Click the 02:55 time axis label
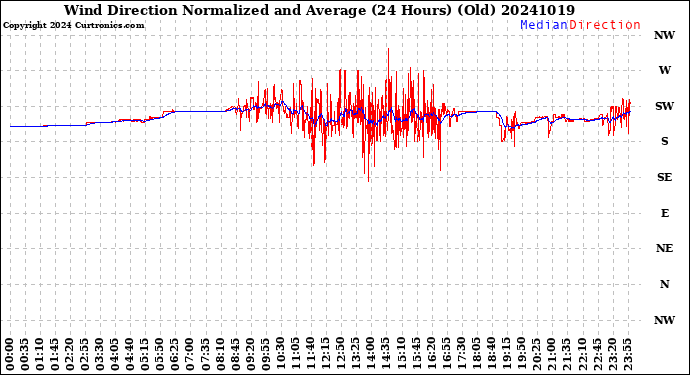The height and width of the screenshot is (375, 690). tap(85, 355)
